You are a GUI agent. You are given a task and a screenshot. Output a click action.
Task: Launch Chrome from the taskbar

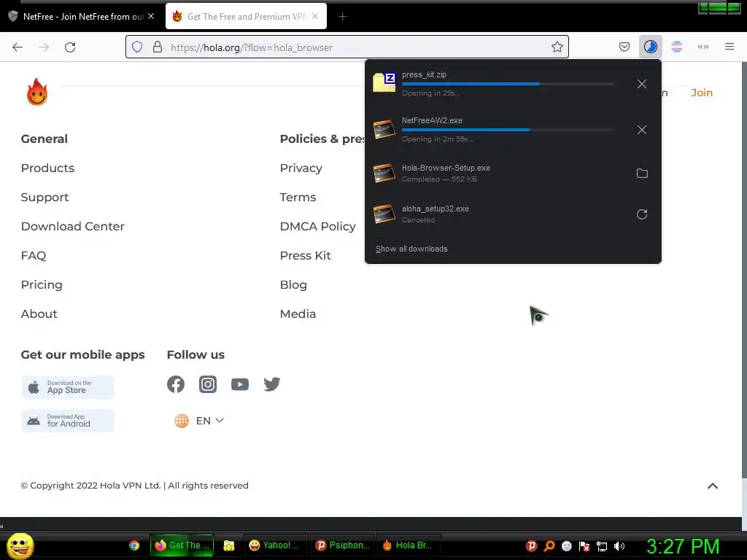pyautogui.click(x=134, y=545)
